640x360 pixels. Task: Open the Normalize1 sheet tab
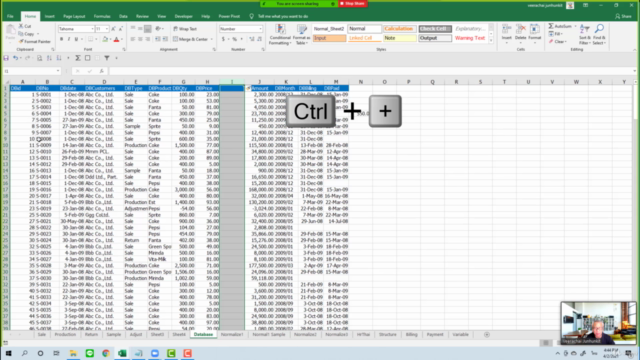coord(232,334)
